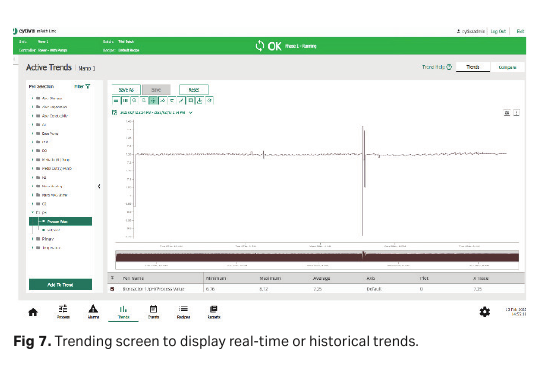Click the first magnifier icon in chart toolbar
Viewport: 535px width, 385px height.
pos(134,101)
